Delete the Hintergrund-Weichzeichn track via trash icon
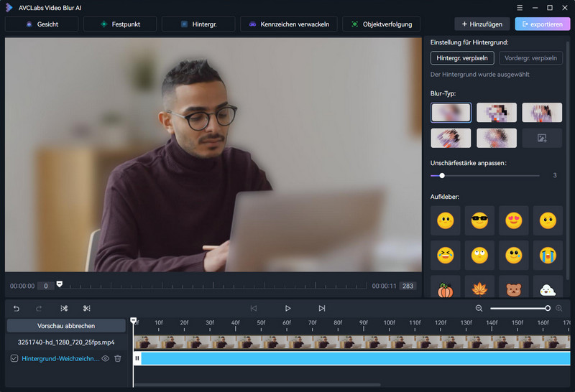Image resolution: width=575 pixels, height=392 pixels. [118, 358]
